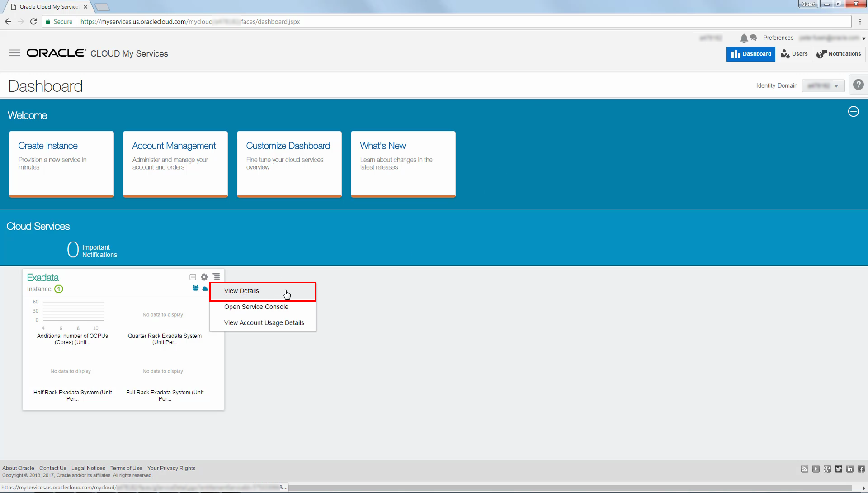The height and width of the screenshot is (493, 868).
Task: Open the Create Instance card
Action: [61, 164]
